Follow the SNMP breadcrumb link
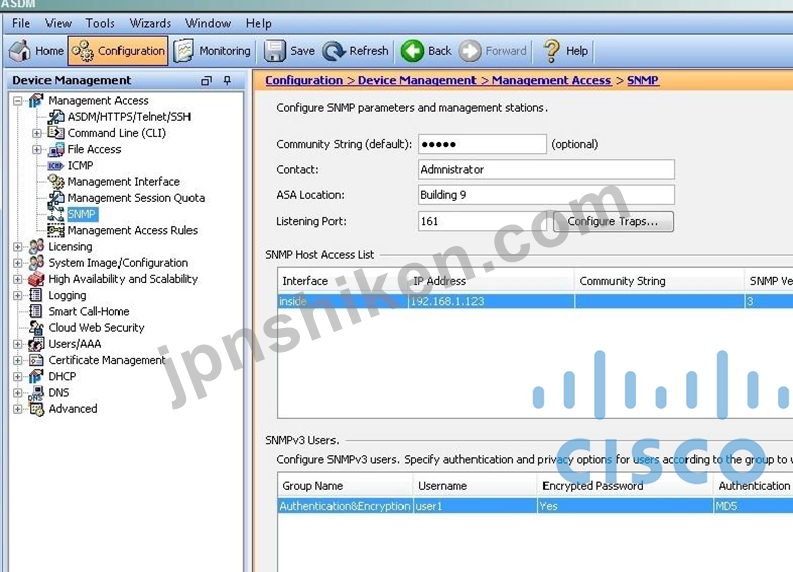 point(643,80)
